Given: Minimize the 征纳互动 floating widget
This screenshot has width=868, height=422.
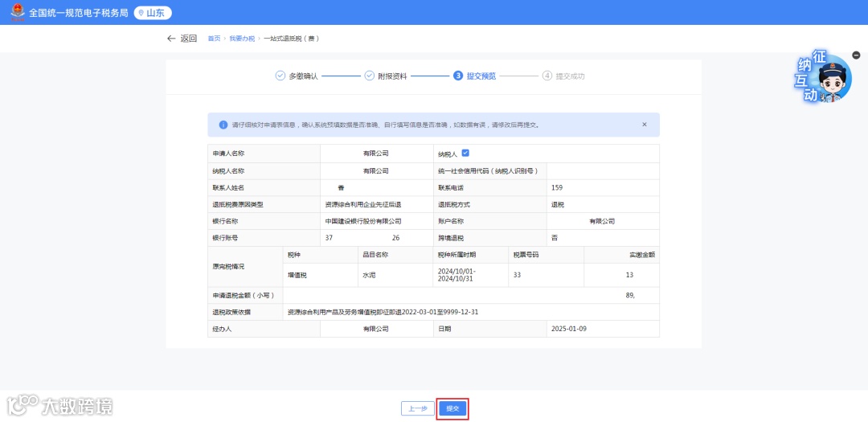Looking at the screenshot, I should (857, 55).
